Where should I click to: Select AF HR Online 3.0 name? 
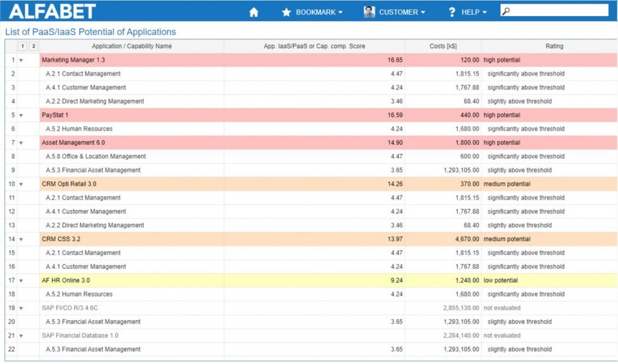pyautogui.click(x=66, y=280)
